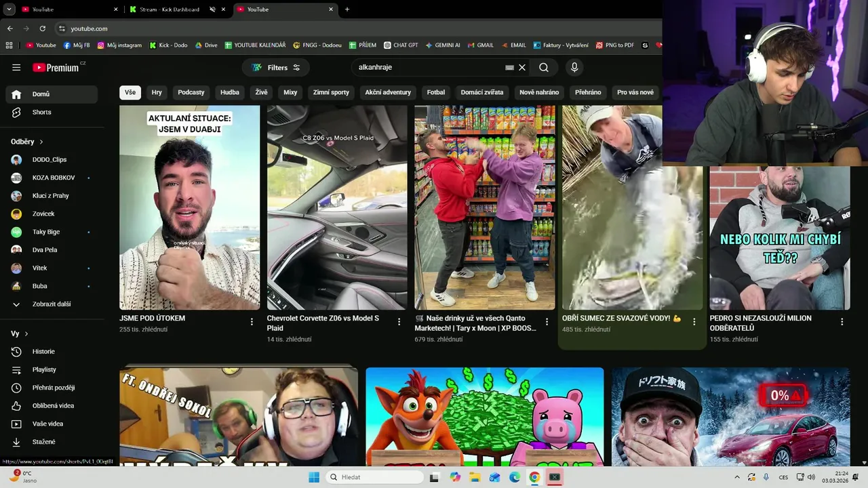Select the Mixy filter chip

290,92
